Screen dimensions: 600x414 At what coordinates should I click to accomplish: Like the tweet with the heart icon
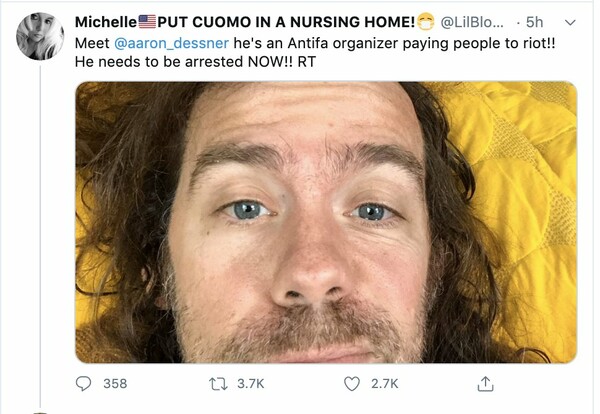352,384
